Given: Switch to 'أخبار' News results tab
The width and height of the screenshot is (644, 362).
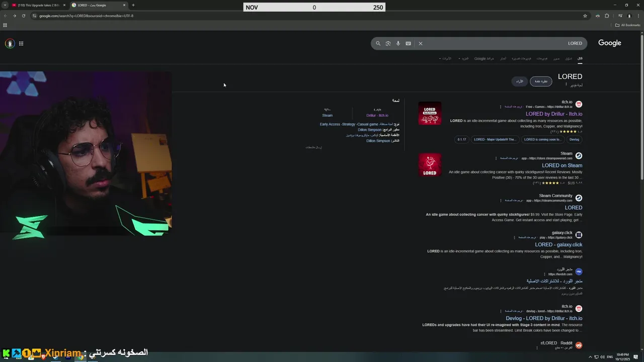Looking at the screenshot, I should tap(503, 58).
